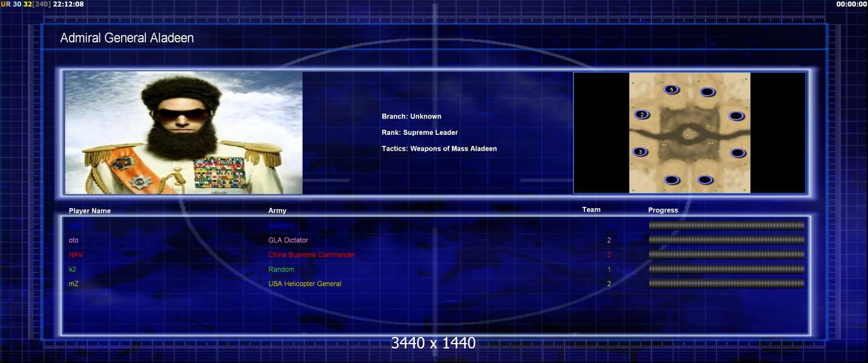Select player name k2
868x363 pixels.
[73, 269]
